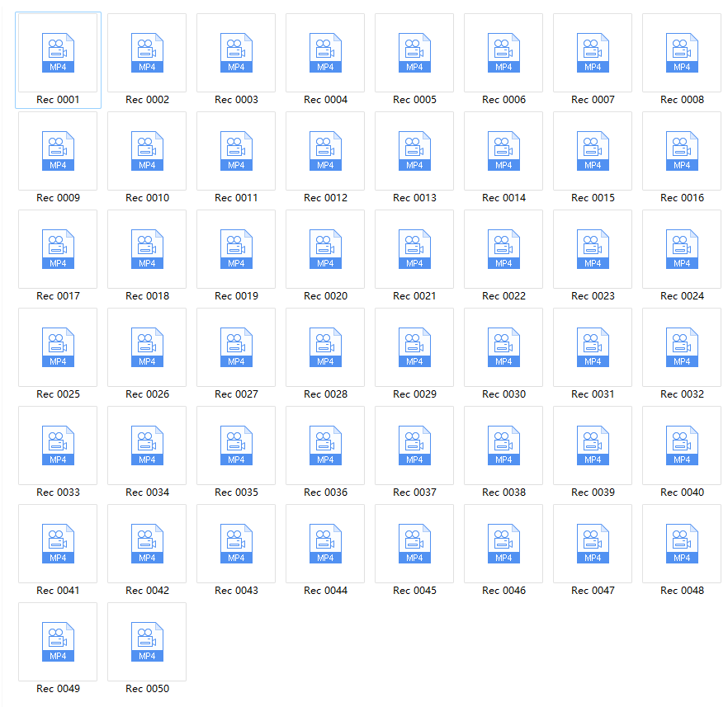Click the Rec 0040 video icon

pos(682,445)
